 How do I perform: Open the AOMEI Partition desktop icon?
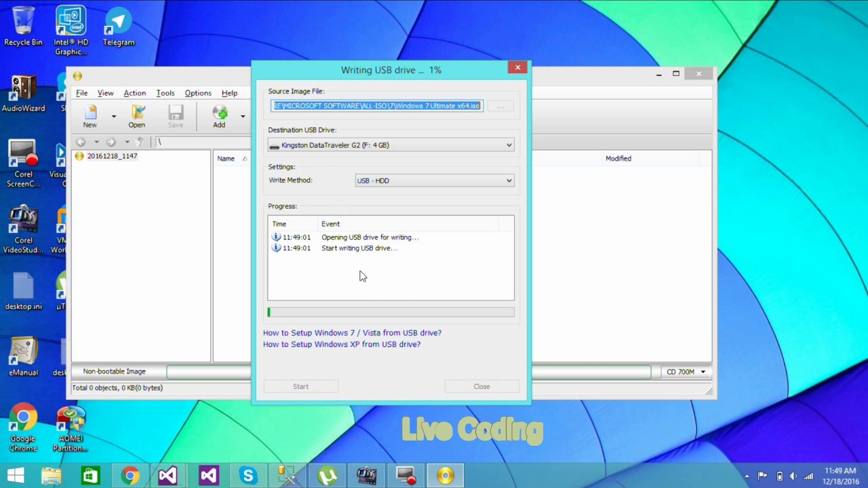(x=71, y=428)
